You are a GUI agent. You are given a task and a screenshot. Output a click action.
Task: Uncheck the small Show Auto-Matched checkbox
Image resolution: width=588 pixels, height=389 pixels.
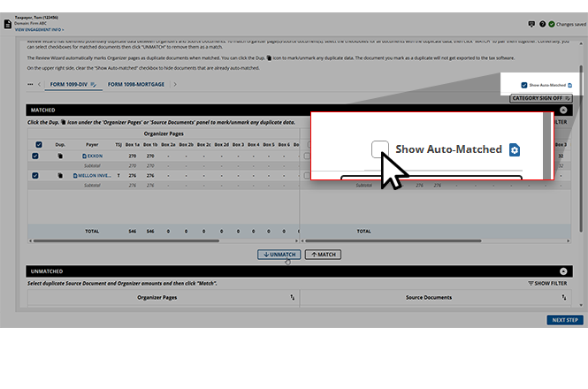tap(523, 85)
